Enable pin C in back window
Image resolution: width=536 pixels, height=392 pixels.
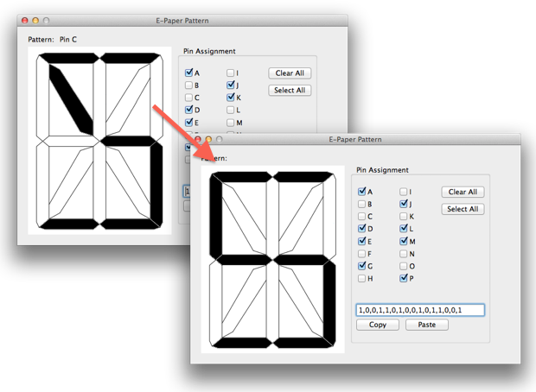tap(188, 98)
